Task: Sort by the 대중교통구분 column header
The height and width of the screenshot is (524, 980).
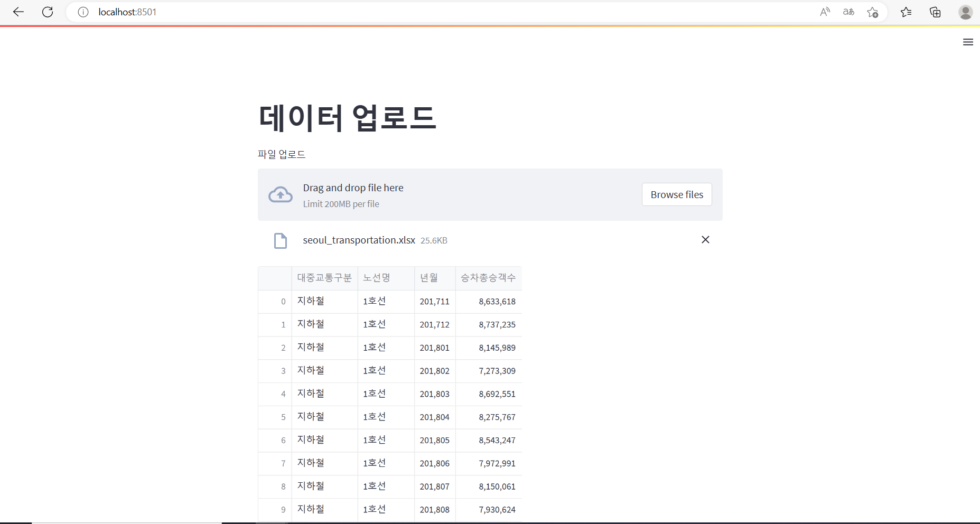Action: point(324,278)
